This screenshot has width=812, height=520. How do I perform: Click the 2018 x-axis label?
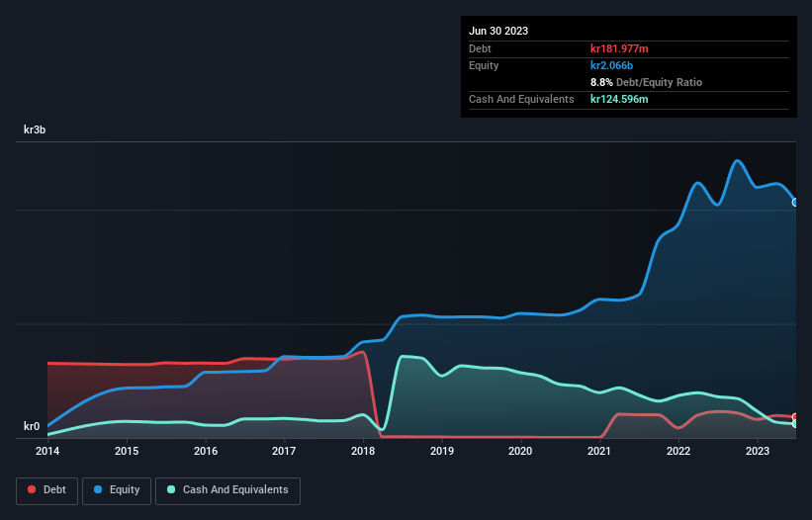363,451
